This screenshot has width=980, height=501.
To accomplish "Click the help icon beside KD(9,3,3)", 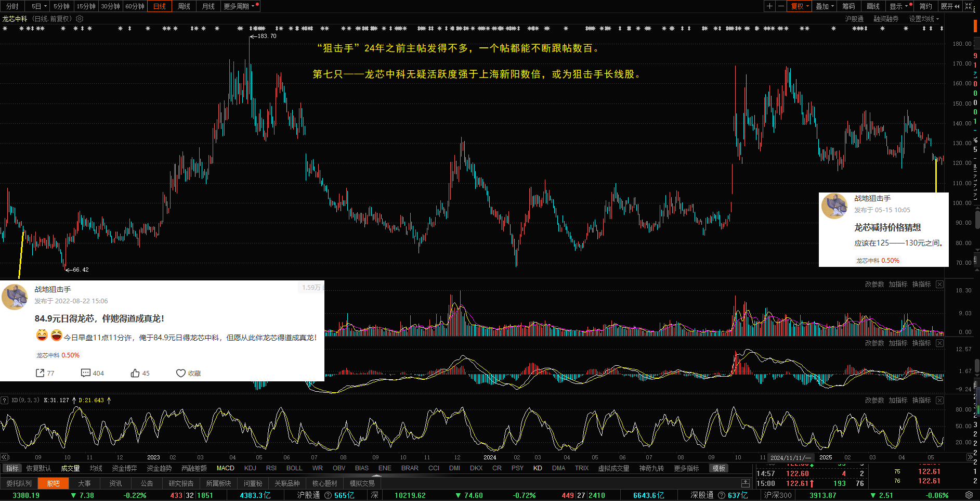I will click(4, 400).
